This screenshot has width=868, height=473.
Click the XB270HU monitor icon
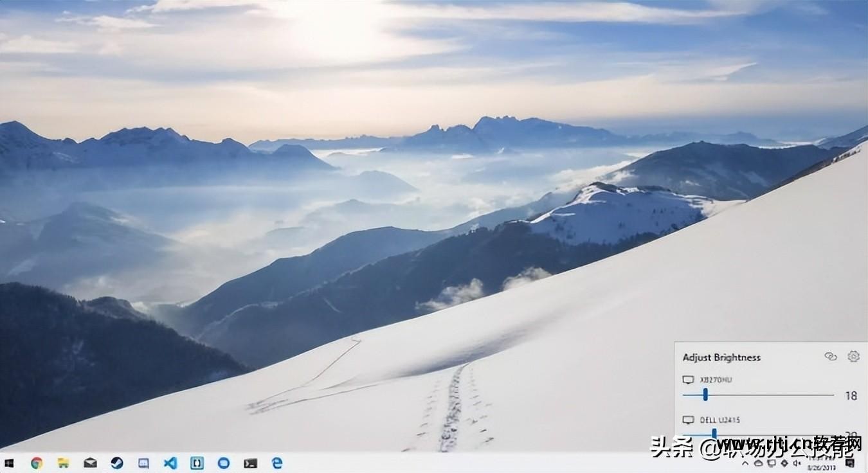coord(688,380)
